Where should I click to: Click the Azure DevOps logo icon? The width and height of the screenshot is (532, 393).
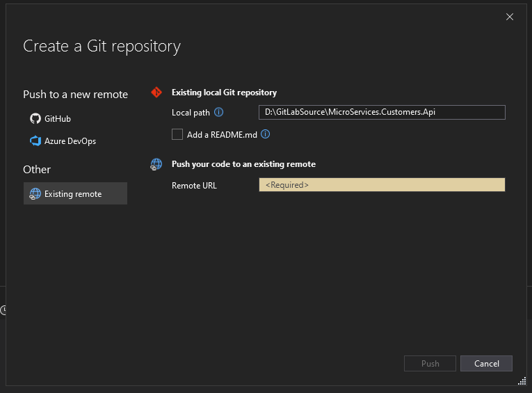point(35,141)
